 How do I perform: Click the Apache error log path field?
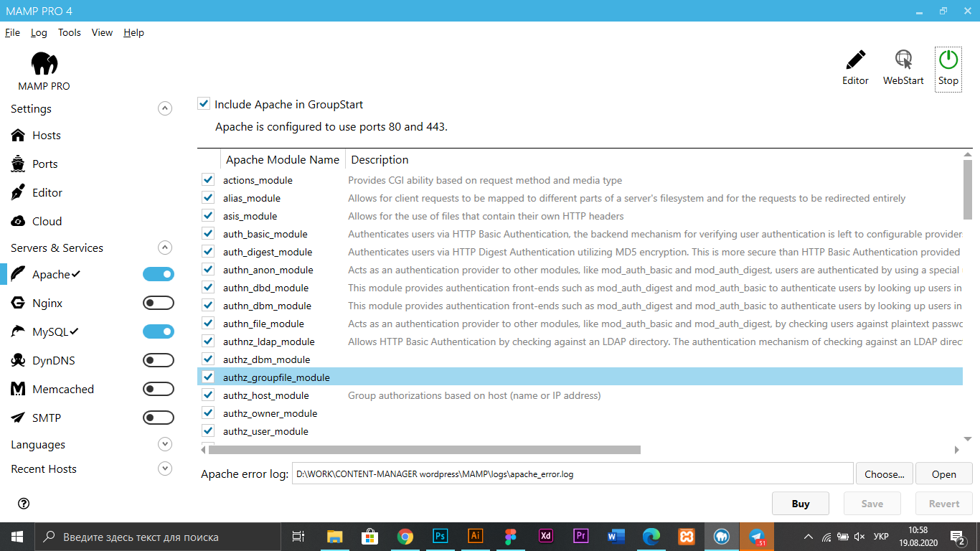[573, 474]
